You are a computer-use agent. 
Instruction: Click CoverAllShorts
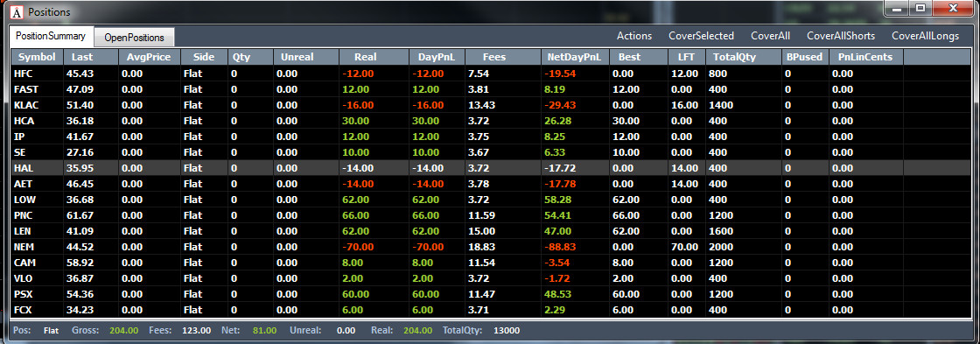(841, 36)
